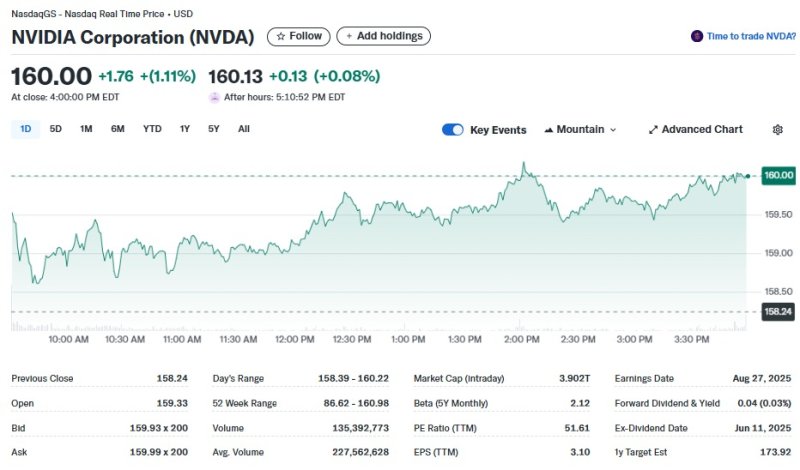The width and height of the screenshot is (800, 470).
Task: Select the 1Y range tab
Action: (185, 129)
